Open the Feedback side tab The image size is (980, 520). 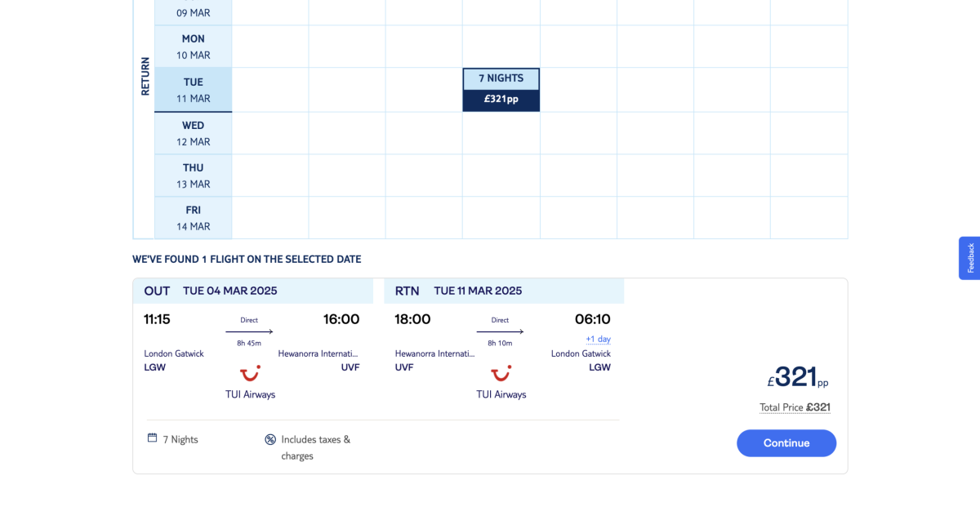coord(969,258)
